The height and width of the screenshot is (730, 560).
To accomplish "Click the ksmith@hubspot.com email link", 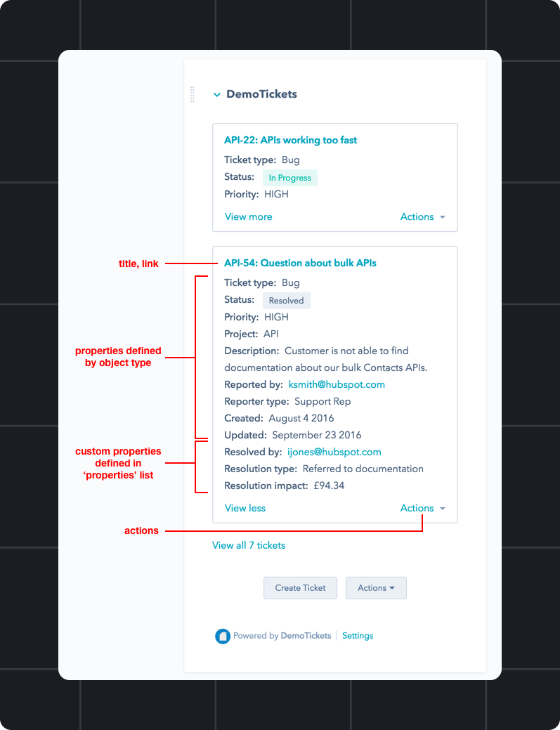I will pos(337,384).
